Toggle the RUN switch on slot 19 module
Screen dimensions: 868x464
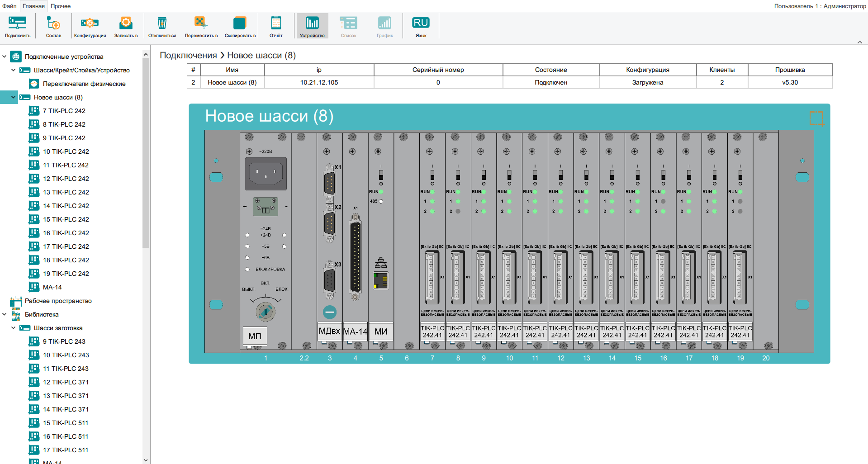pos(740,175)
